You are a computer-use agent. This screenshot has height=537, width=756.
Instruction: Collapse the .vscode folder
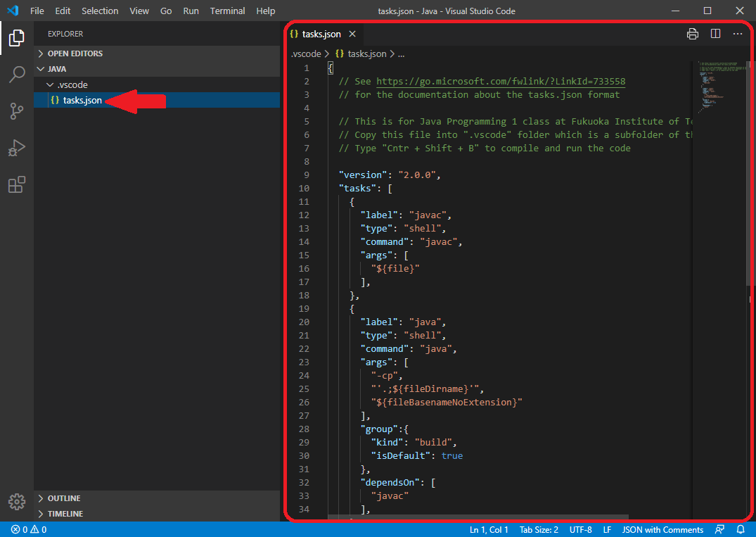coord(157,84)
